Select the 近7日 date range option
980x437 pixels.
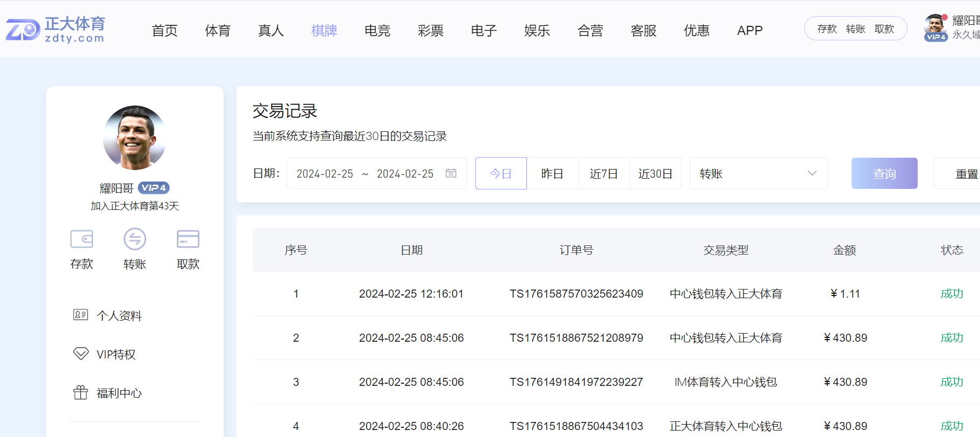pyautogui.click(x=604, y=173)
